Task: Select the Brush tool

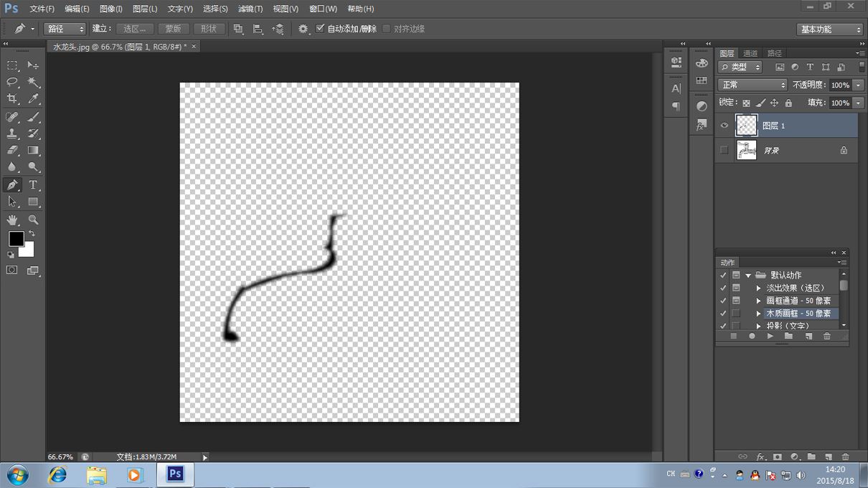Action: click(33, 117)
